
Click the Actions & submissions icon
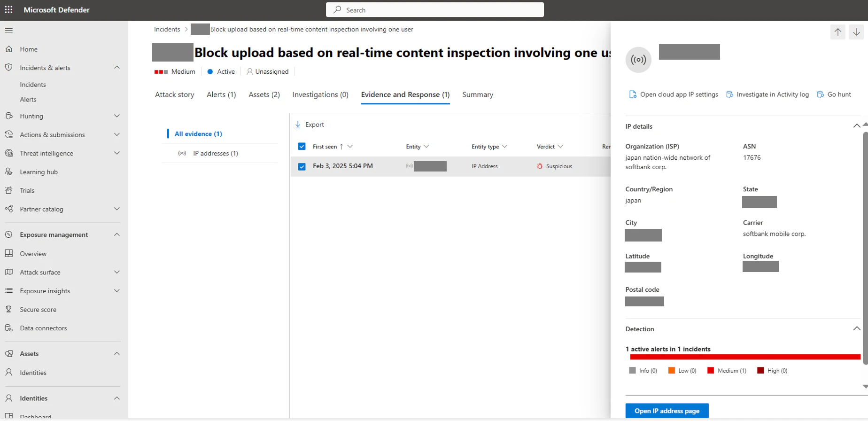8,134
